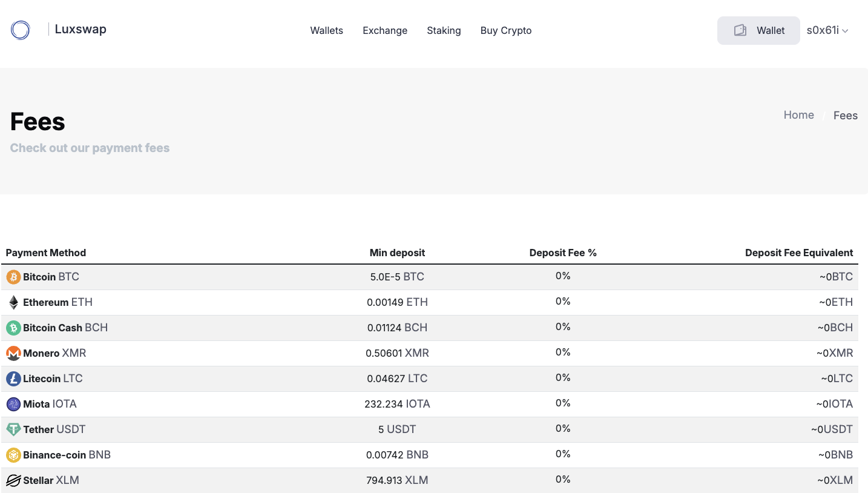Click the Binance-coin yellow icon
868x493 pixels.
click(x=13, y=455)
